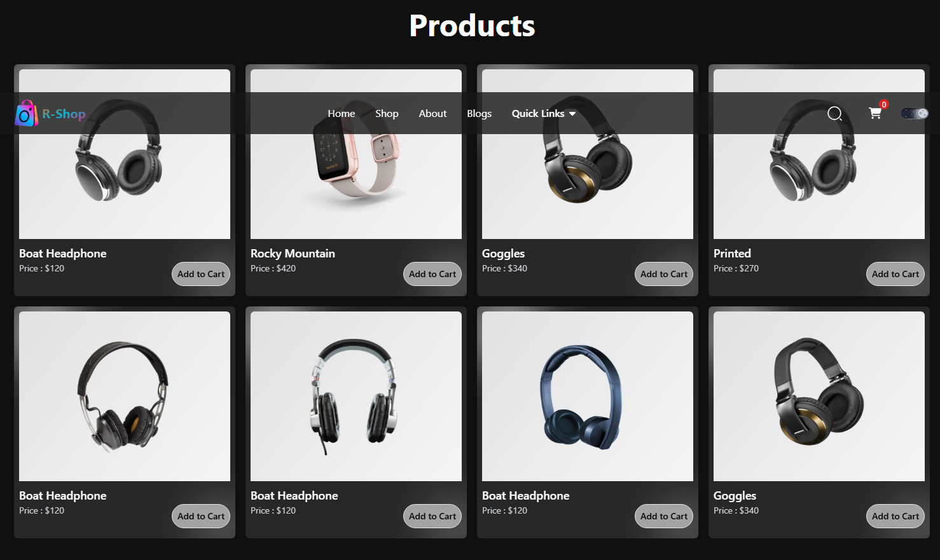The width and height of the screenshot is (940, 560).
Task: Add the $340 bottom-row Goggles to cart
Action: (895, 516)
